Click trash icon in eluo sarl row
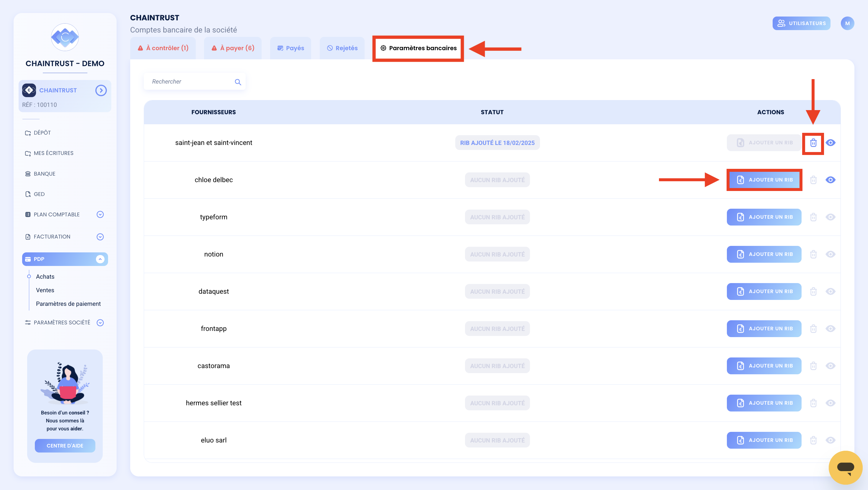 [813, 440]
